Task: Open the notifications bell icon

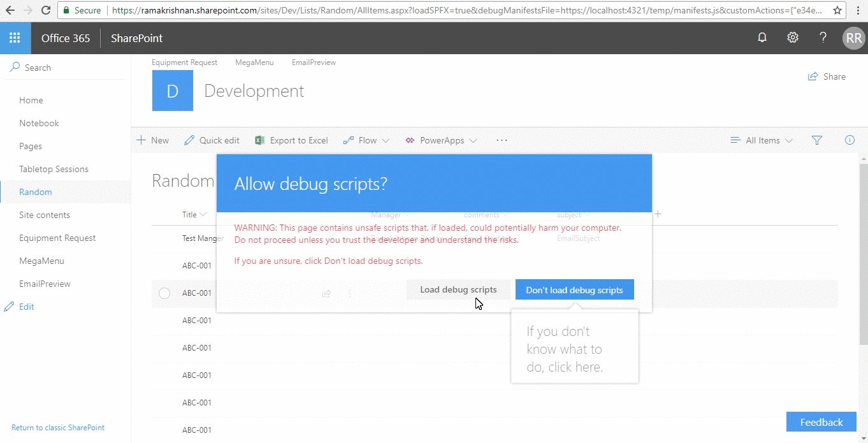Action: pos(762,38)
